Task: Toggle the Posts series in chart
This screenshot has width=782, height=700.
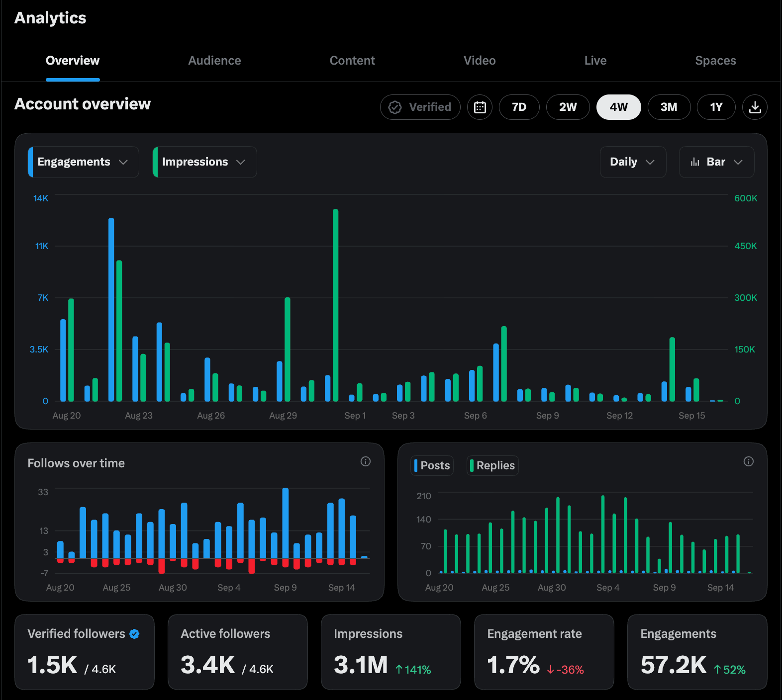Action: click(432, 465)
